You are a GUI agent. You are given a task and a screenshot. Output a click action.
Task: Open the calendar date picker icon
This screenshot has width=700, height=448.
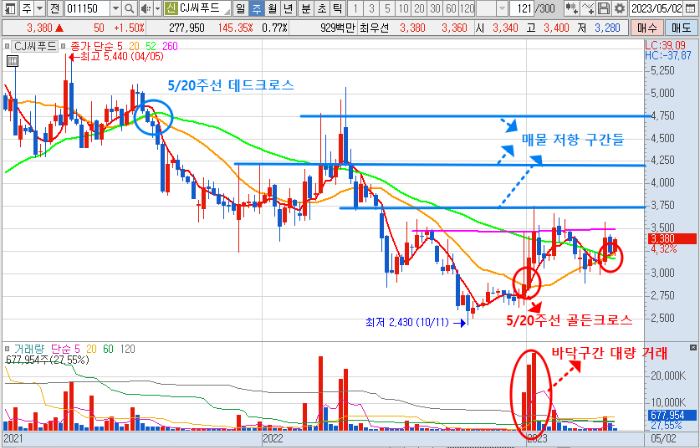(690, 8)
